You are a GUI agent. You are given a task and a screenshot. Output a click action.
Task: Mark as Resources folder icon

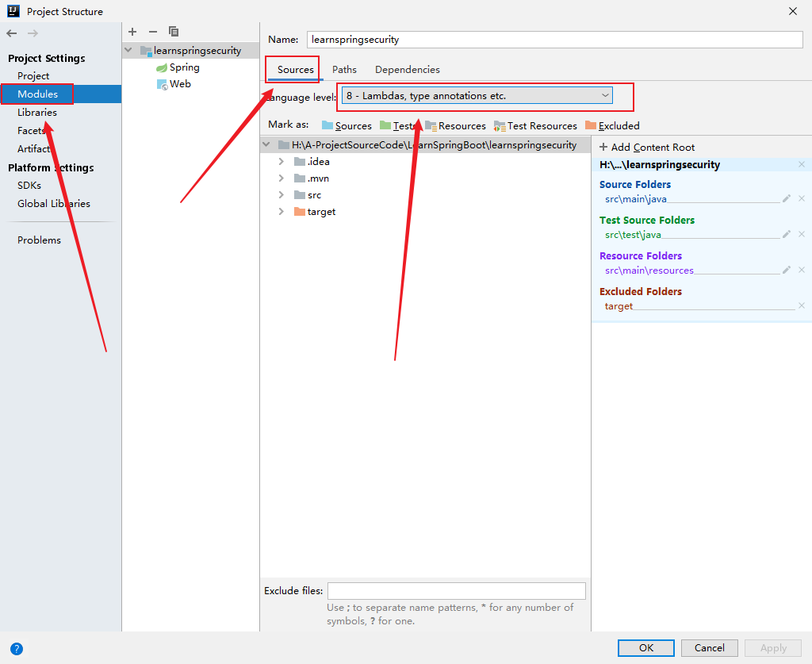tap(431, 125)
